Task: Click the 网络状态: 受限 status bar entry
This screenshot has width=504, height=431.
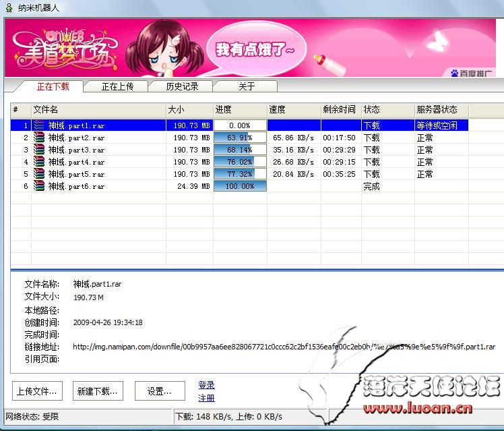Action: tap(32, 417)
